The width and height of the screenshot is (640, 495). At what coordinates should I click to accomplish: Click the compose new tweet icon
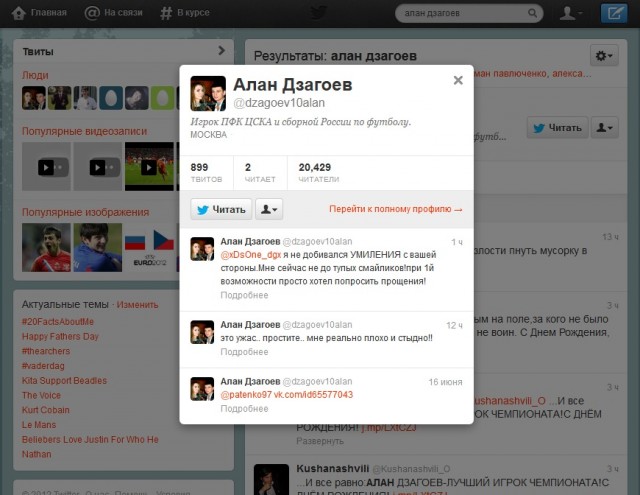pos(615,13)
